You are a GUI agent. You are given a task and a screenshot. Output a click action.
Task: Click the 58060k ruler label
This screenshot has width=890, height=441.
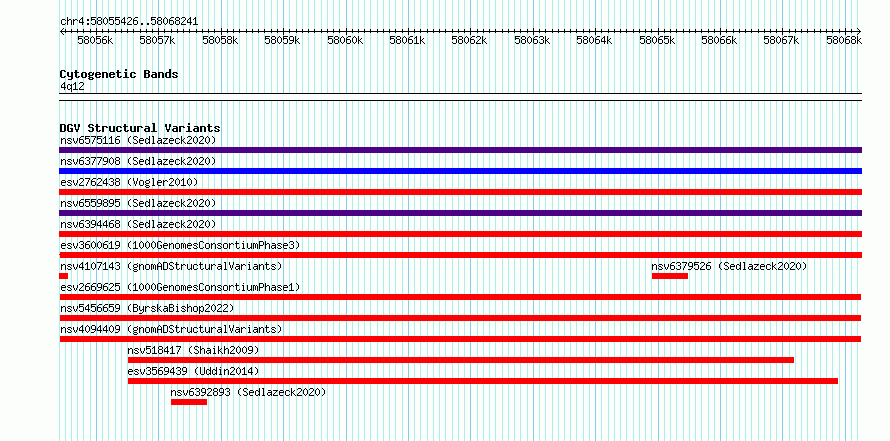(x=346, y=40)
